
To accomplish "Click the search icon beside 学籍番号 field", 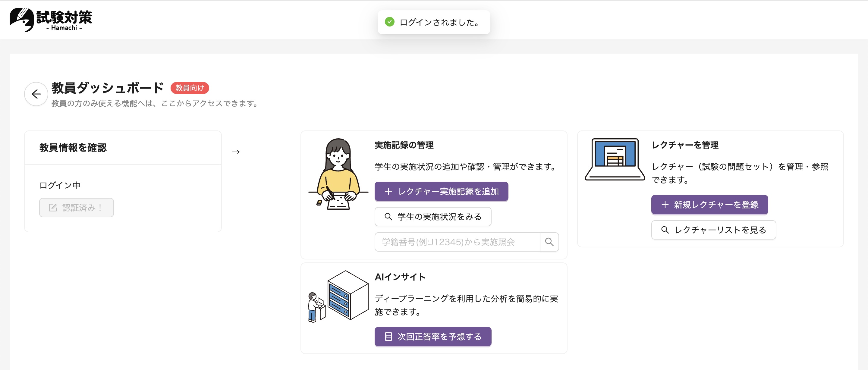I will click(549, 242).
